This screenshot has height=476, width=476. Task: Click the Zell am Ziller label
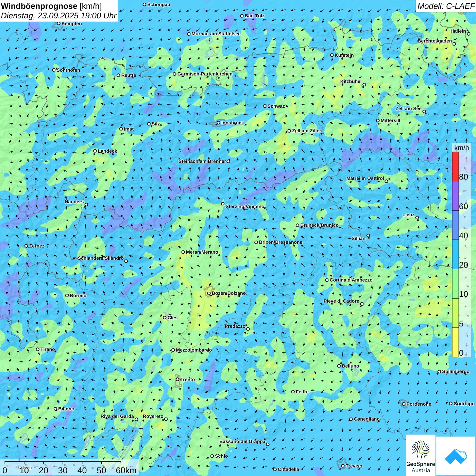click(x=307, y=131)
